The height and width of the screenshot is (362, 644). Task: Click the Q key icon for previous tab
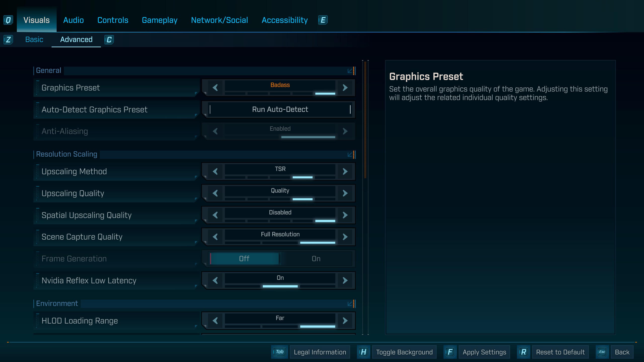point(8,20)
